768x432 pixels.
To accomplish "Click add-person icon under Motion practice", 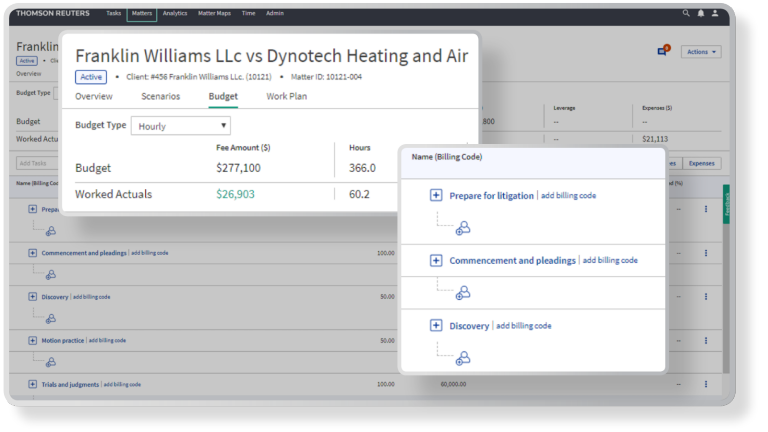I will [51, 360].
